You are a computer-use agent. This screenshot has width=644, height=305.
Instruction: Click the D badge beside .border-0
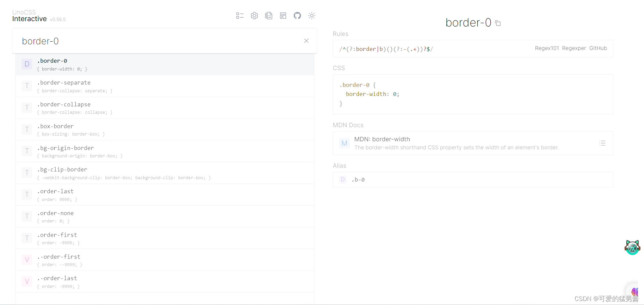(x=27, y=64)
